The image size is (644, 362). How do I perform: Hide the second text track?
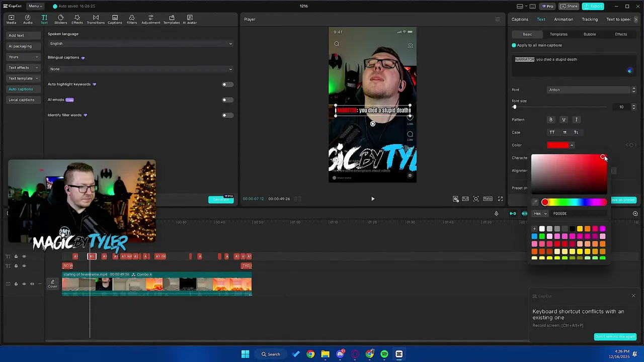[24, 265]
